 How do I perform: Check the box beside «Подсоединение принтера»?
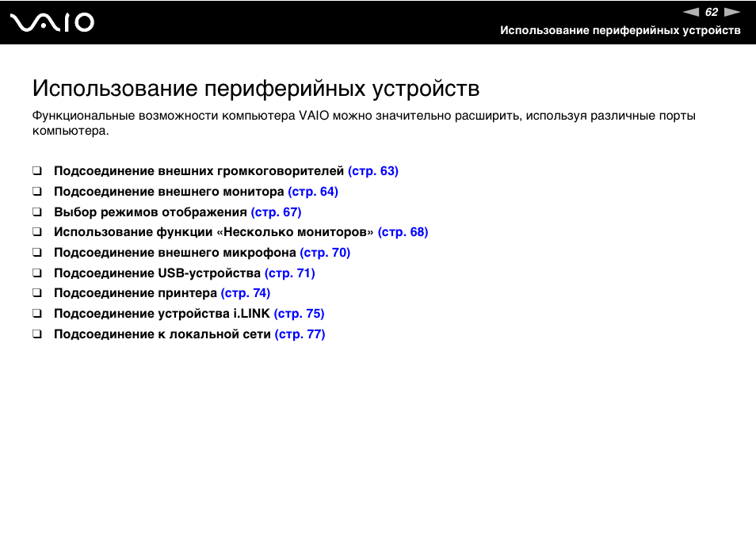coord(36,293)
